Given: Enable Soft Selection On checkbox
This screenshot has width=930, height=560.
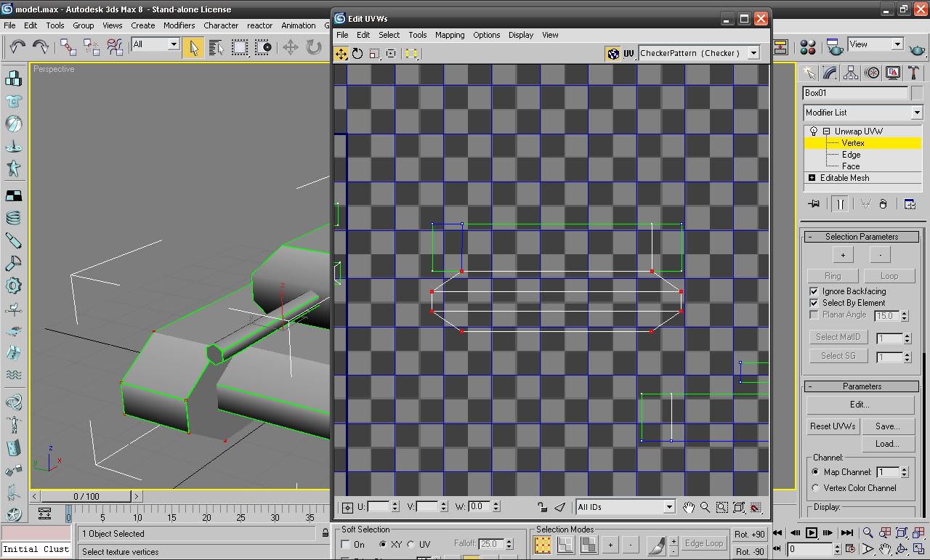Looking at the screenshot, I should 347,544.
